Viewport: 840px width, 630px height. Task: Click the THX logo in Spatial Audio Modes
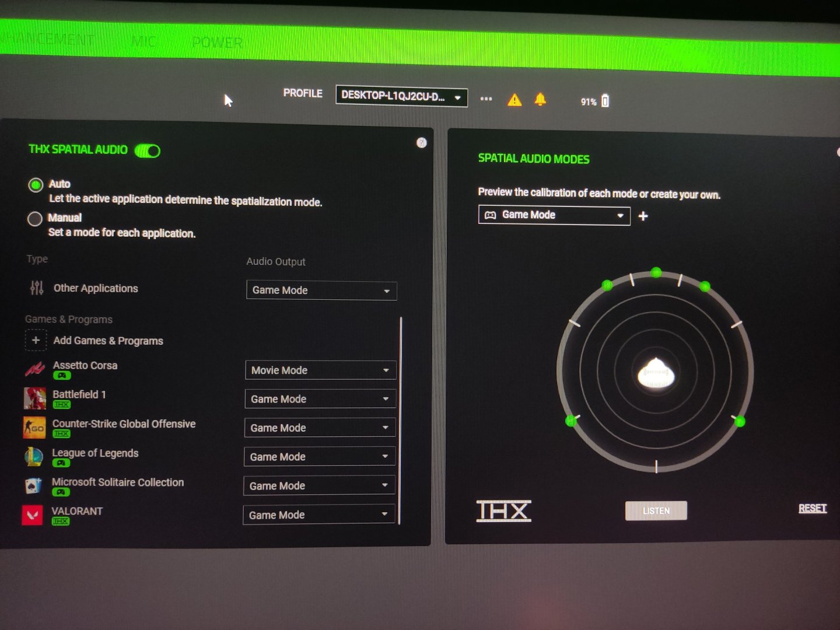[503, 510]
